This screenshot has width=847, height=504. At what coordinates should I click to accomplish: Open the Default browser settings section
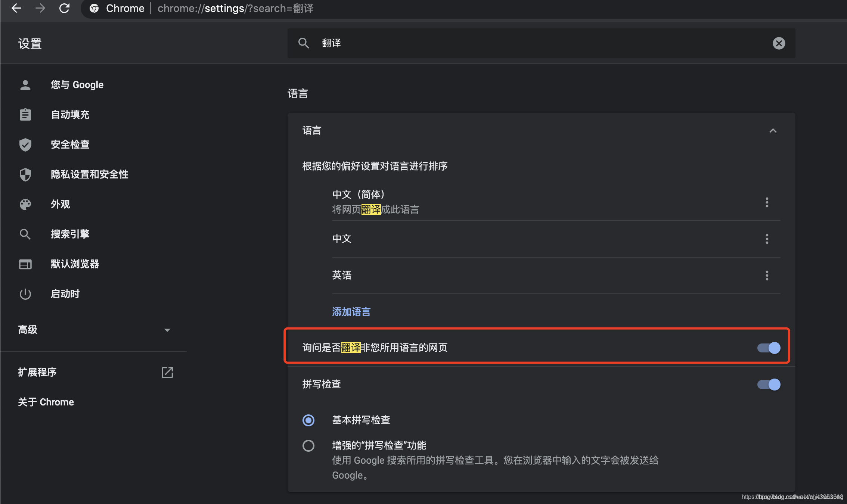click(x=75, y=264)
